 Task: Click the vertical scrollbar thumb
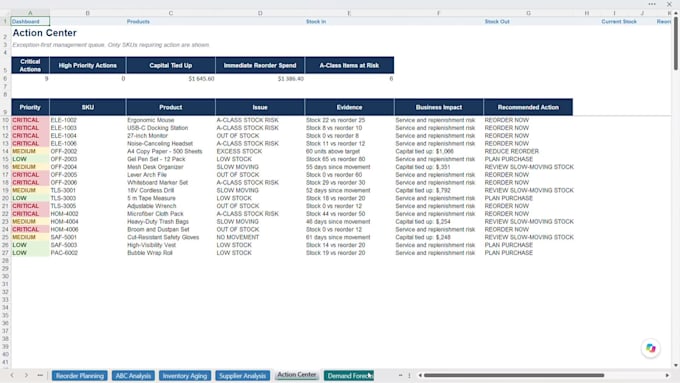(676, 43)
